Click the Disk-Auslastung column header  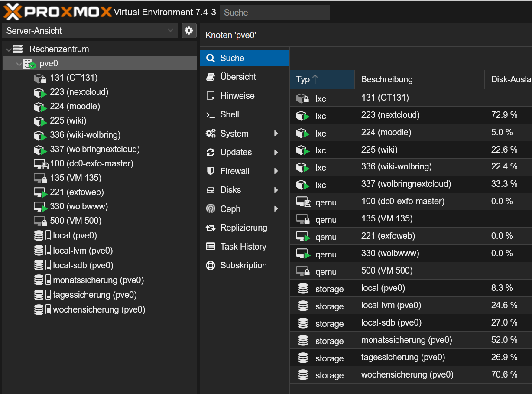coord(508,79)
